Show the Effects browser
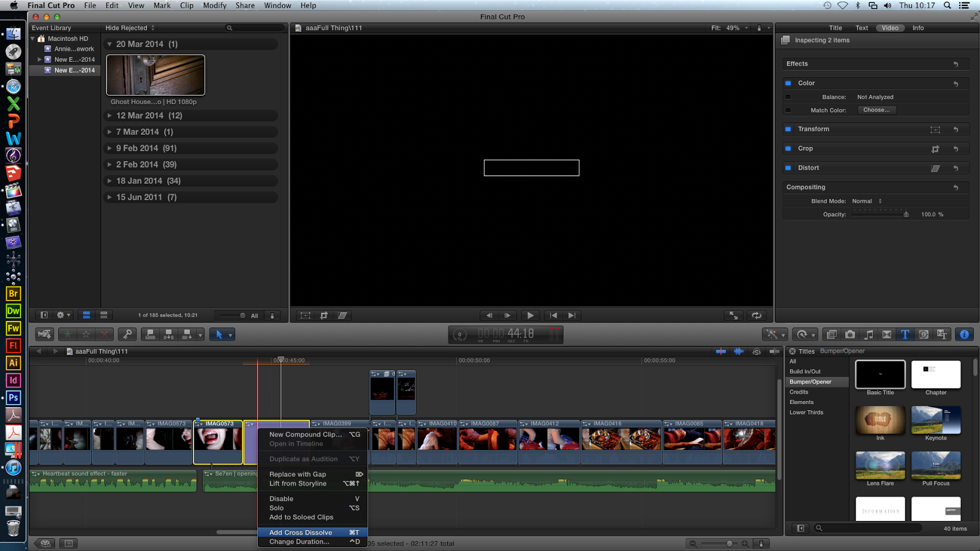 [x=831, y=334]
